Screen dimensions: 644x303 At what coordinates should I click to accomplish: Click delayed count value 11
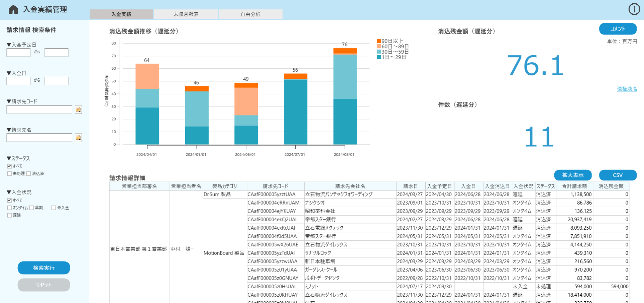point(539,137)
